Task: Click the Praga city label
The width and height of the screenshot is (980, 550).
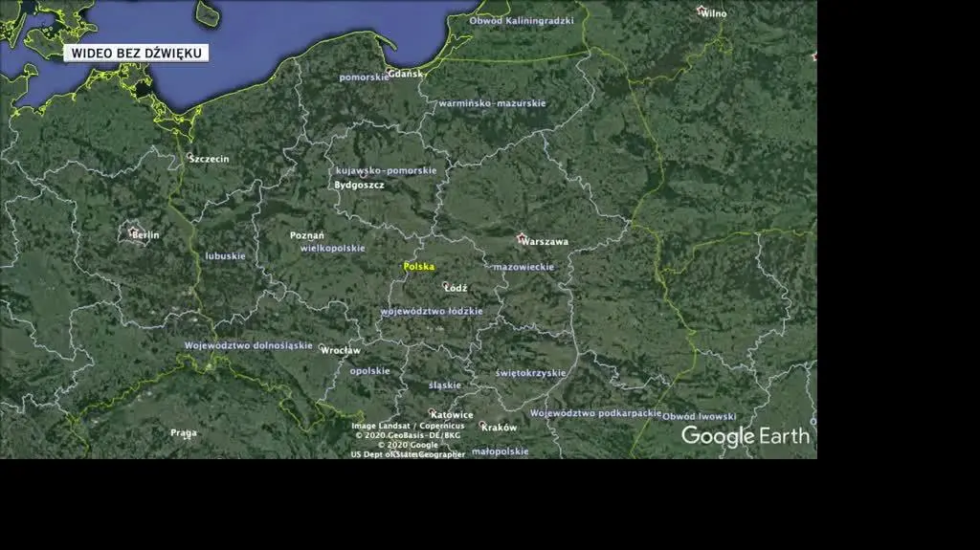Action: coord(184,433)
